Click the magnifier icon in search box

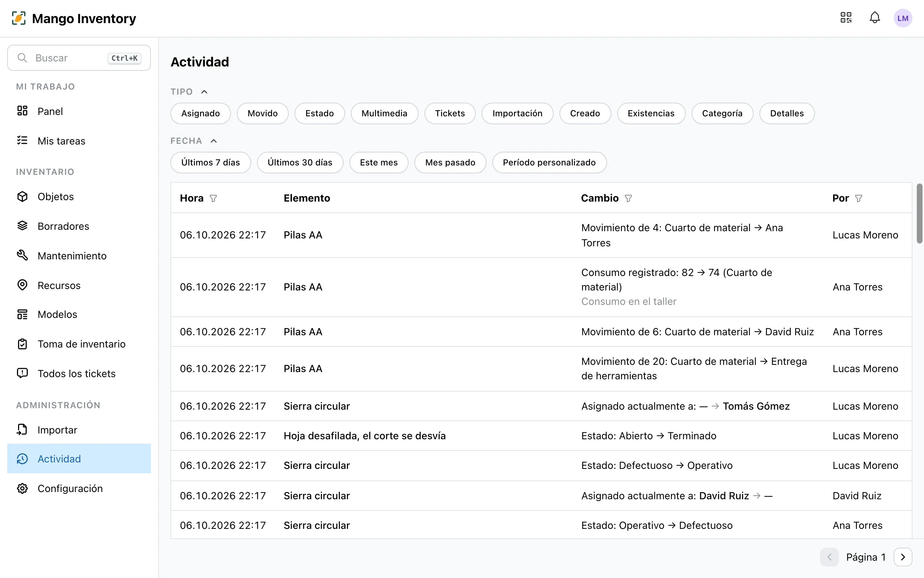22,58
